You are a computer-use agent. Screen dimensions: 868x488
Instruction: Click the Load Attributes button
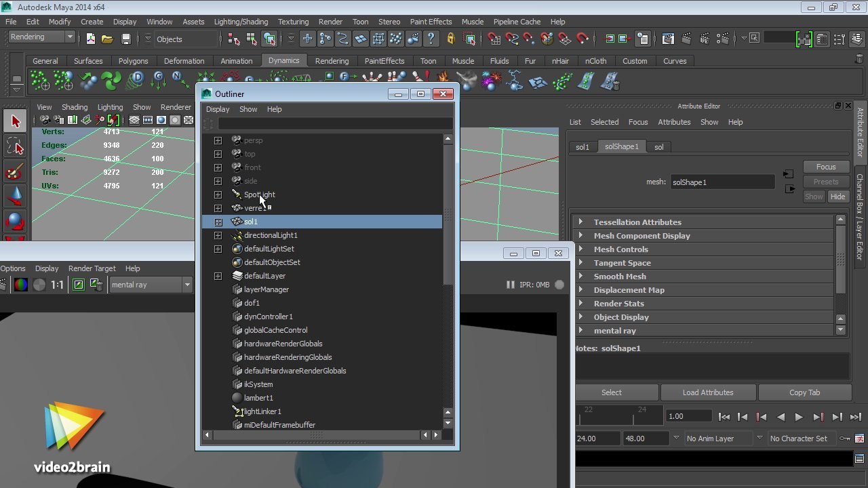(708, 392)
